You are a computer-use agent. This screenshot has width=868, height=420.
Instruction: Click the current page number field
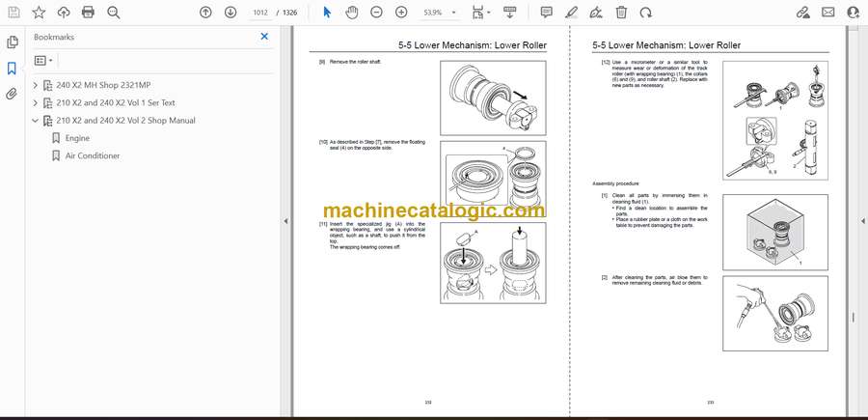(x=261, y=13)
